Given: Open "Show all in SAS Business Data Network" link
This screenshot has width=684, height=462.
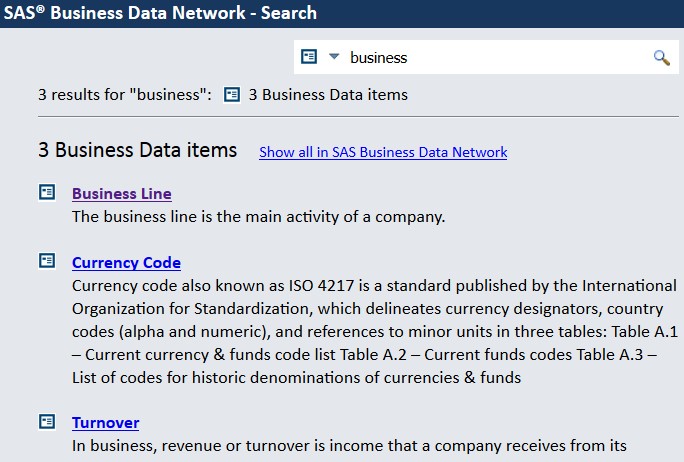Looking at the screenshot, I should tap(383, 152).
